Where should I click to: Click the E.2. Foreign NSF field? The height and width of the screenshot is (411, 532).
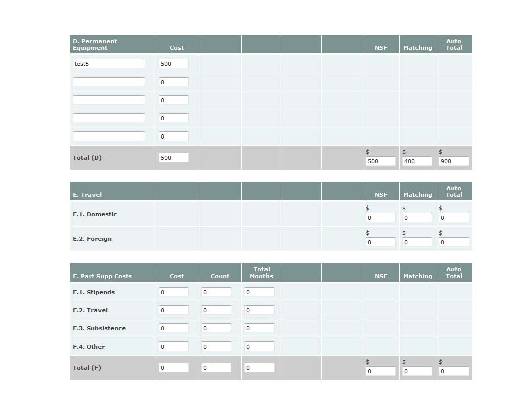(x=381, y=242)
